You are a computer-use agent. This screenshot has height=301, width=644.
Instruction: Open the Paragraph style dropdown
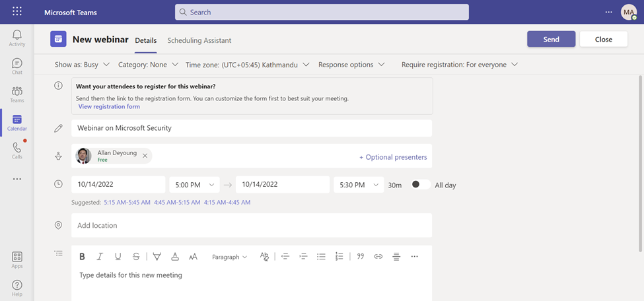tap(229, 257)
